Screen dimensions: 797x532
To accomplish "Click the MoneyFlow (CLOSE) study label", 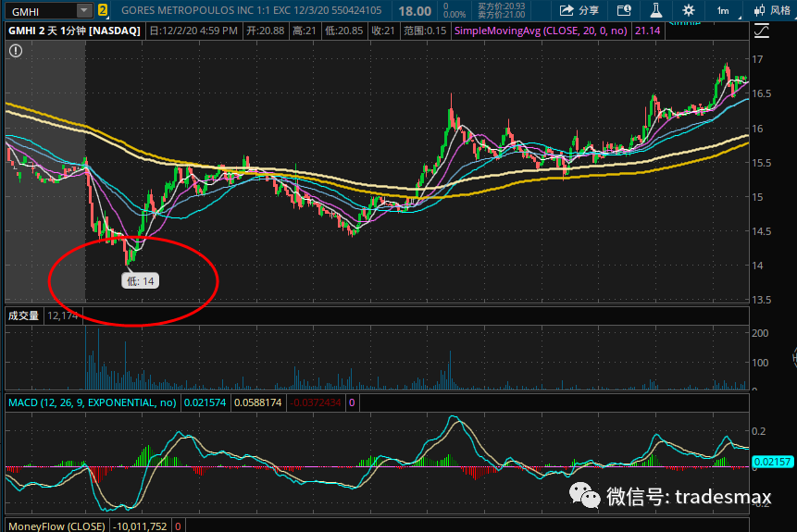I will 56,526.
